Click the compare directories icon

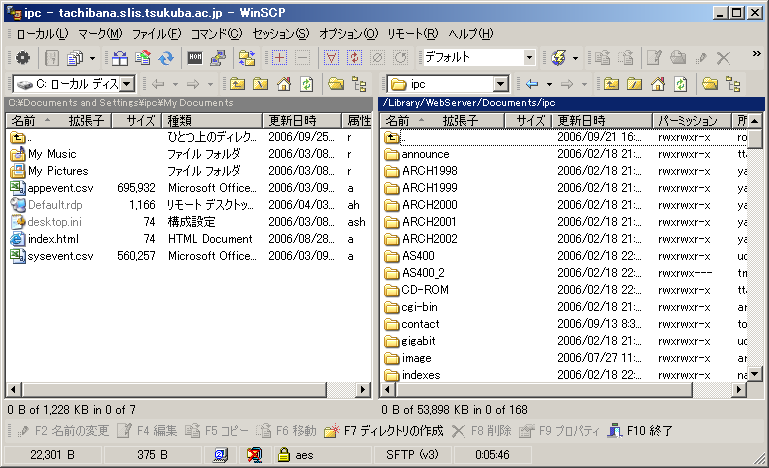coord(119,58)
